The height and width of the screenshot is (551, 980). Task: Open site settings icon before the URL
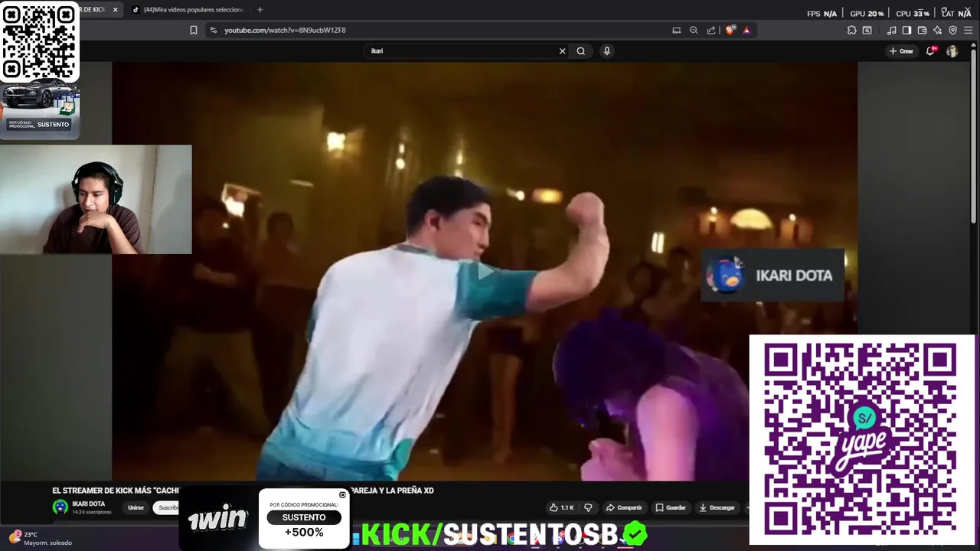[213, 30]
